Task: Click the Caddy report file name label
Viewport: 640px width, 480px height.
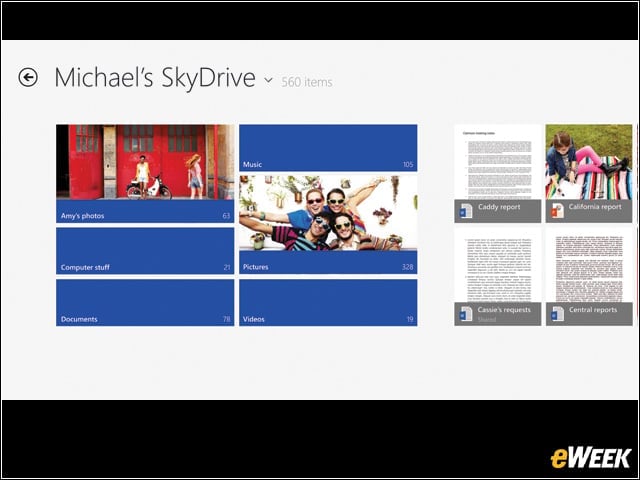Action: pyautogui.click(x=499, y=207)
